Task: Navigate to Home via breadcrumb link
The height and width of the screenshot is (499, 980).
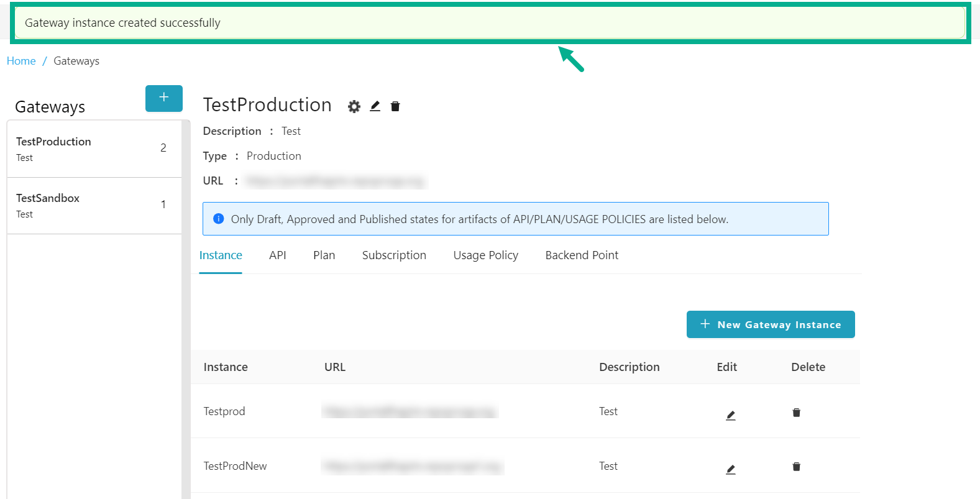Action: [21, 61]
